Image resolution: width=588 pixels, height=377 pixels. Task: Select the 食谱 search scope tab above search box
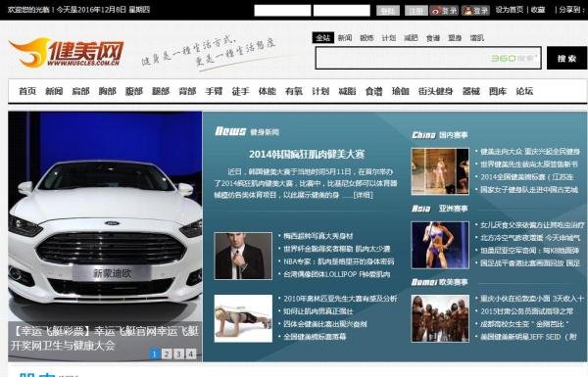(x=433, y=38)
